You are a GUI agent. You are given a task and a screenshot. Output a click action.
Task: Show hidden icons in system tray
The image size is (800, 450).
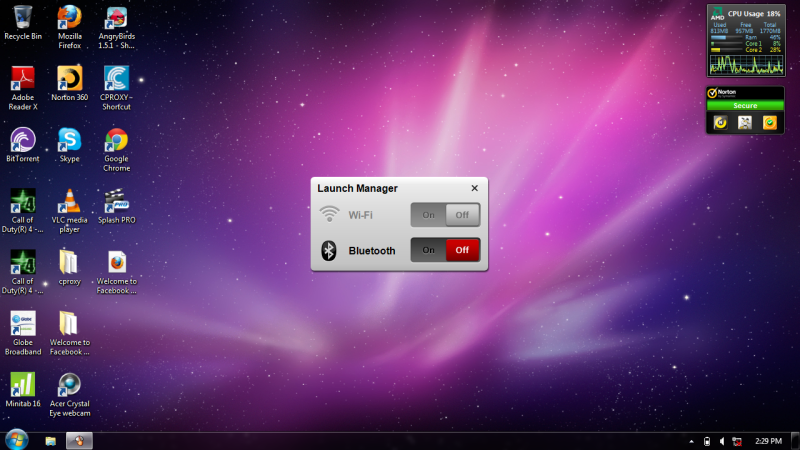pos(691,441)
